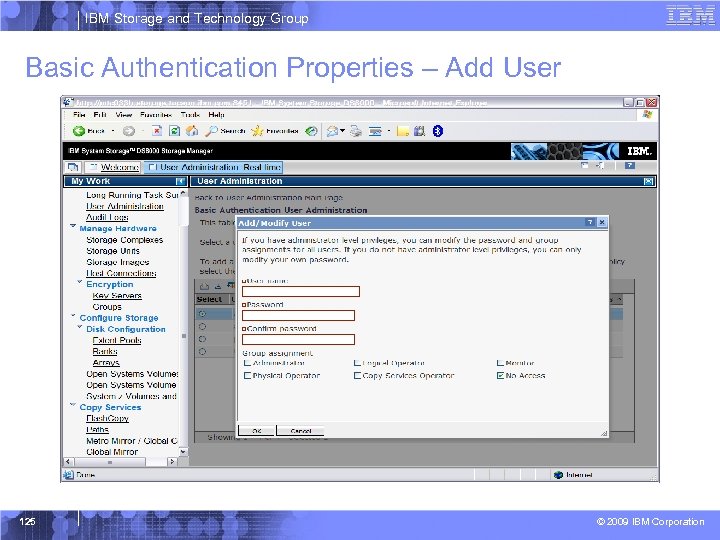Viewport: 720px width, 540px height.
Task: Check the Monitor group checkbox
Action: [x=501, y=363]
